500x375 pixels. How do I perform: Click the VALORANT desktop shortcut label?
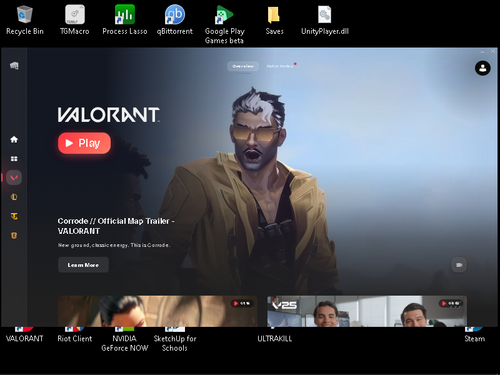pyautogui.click(x=25, y=339)
